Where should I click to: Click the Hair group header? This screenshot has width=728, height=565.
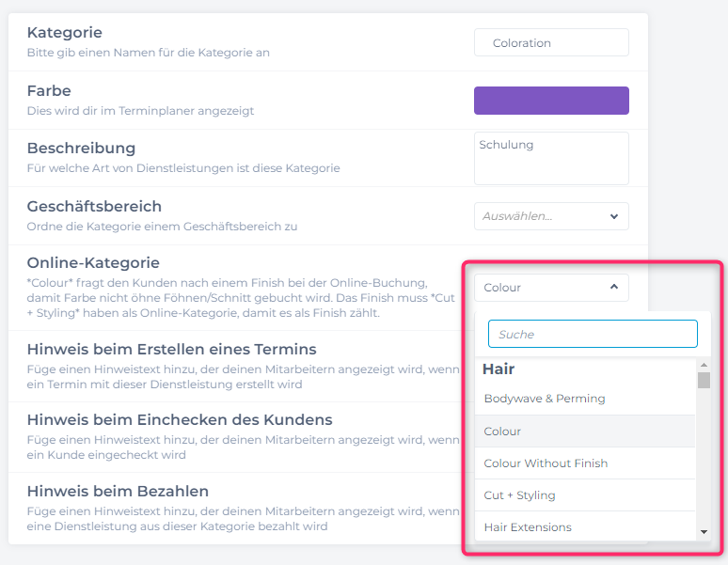pyautogui.click(x=499, y=369)
